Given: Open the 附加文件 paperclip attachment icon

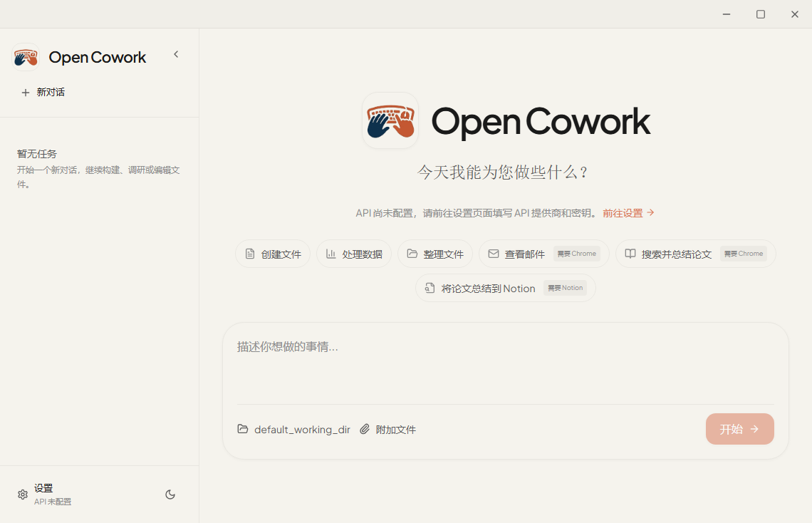Looking at the screenshot, I should [364, 429].
